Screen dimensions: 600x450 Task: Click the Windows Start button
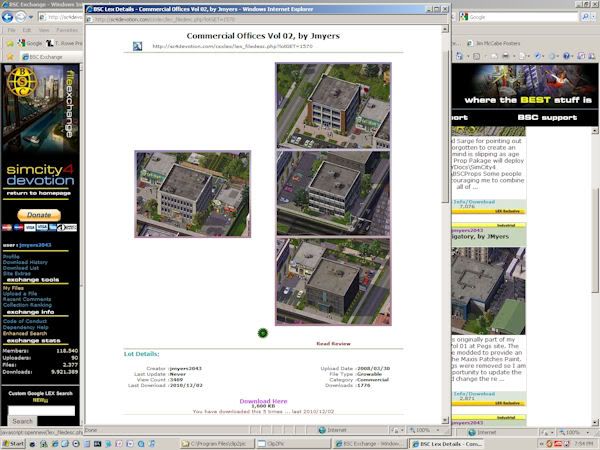coord(13,443)
